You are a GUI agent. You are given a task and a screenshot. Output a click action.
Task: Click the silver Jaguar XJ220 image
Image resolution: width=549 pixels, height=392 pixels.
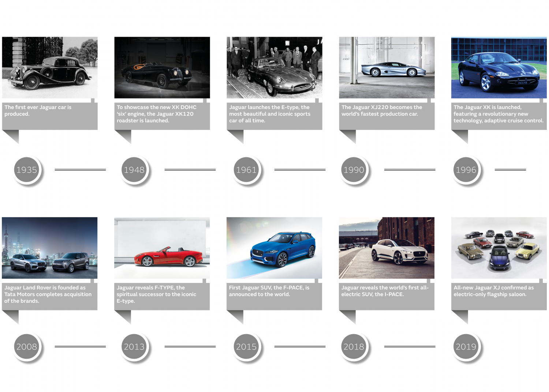[x=387, y=67]
